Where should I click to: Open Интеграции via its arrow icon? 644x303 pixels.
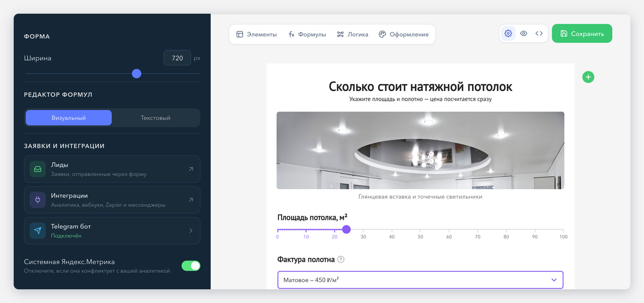tap(191, 200)
